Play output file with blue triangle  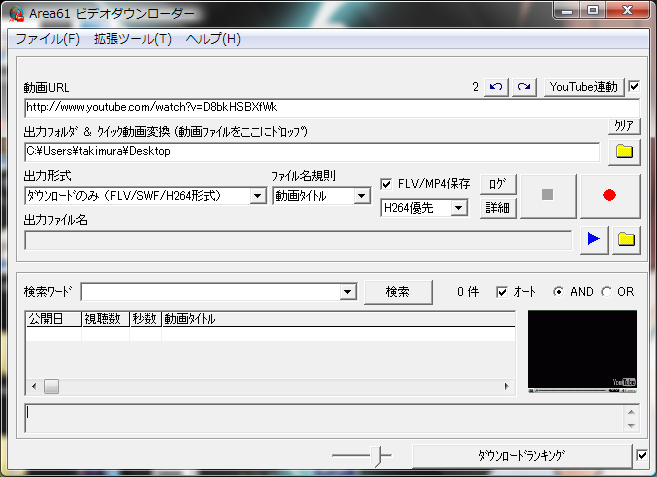click(x=594, y=239)
